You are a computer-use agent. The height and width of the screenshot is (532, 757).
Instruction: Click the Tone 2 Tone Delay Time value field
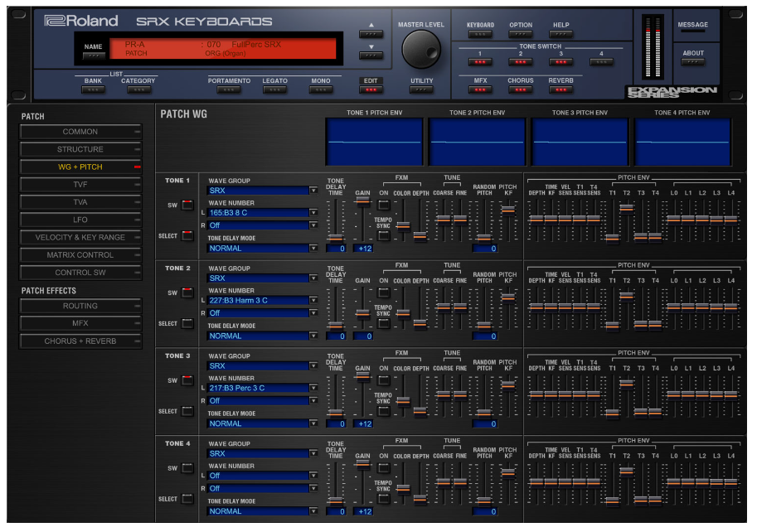click(x=336, y=336)
